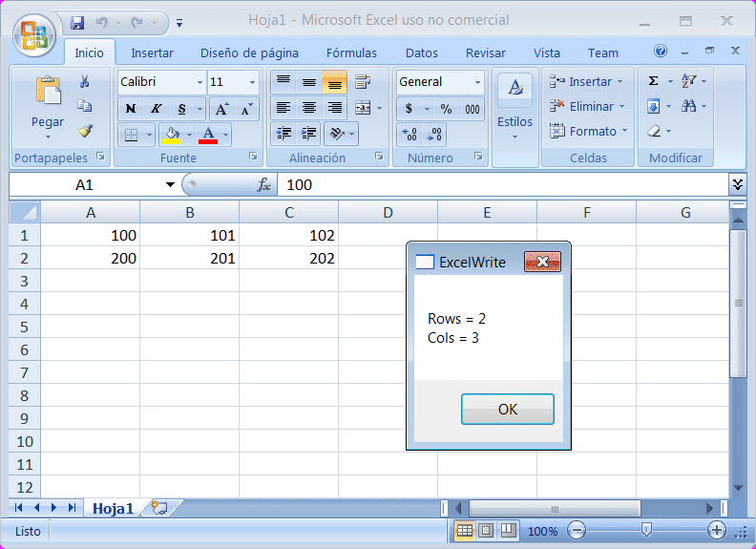Align cell text right
The height and width of the screenshot is (549, 756).
(x=335, y=108)
